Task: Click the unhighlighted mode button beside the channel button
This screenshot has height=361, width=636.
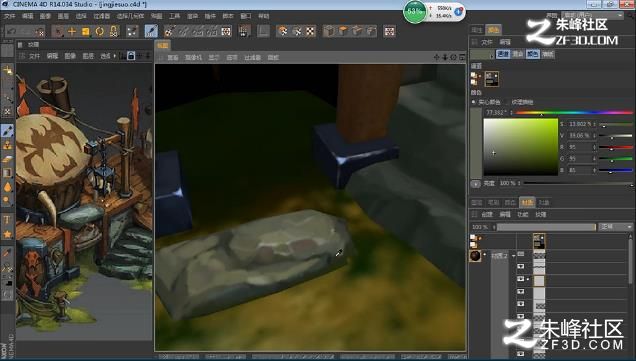Action: tap(518, 54)
